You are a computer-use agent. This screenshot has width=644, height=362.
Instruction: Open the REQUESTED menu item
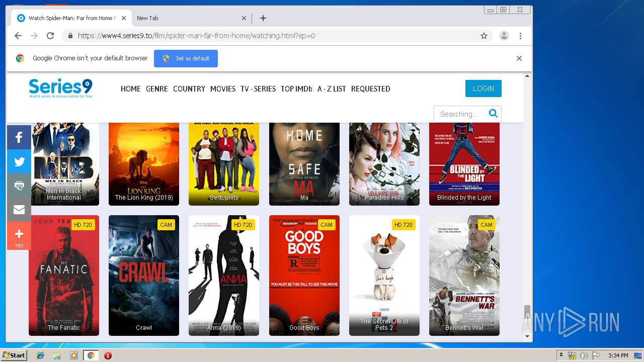tap(371, 88)
